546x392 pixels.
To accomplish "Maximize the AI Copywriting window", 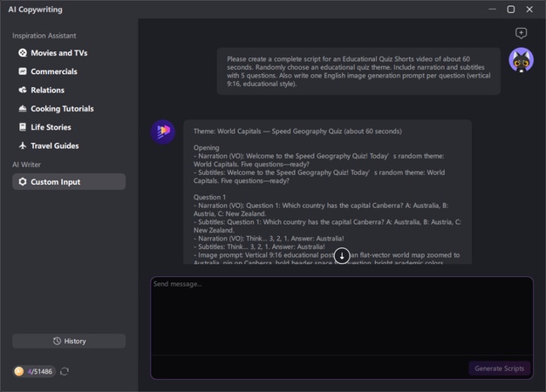I will click(511, 10).
